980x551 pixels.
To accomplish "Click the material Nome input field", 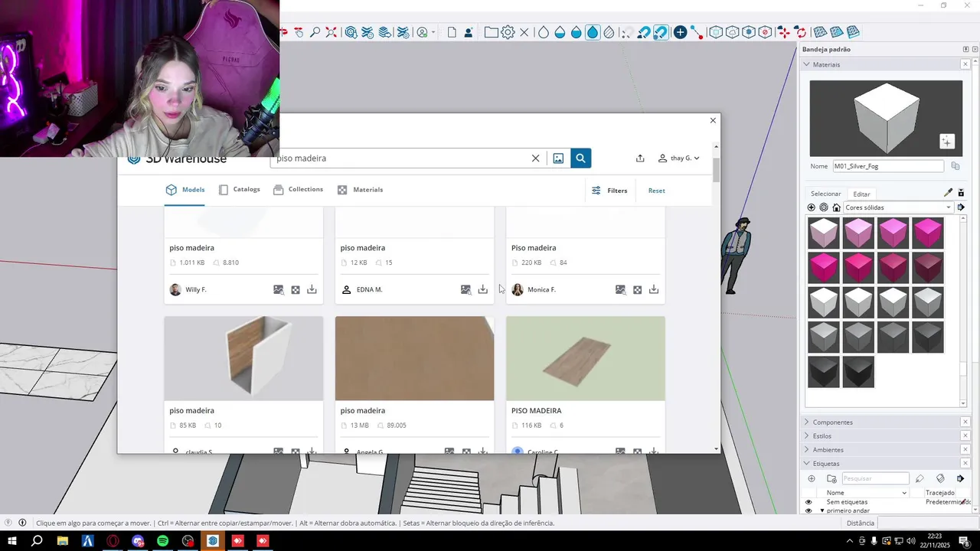I will pyautogui.click(x=888, y=166).
